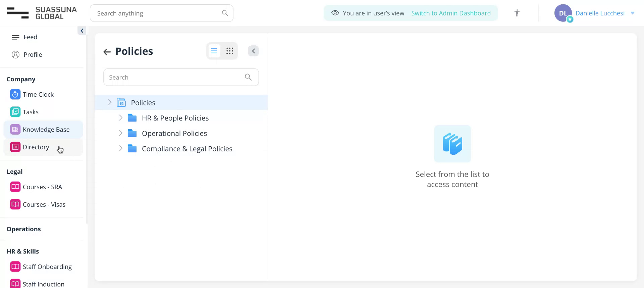Click the magnifier in the top search bar
644x288 pixels.
tap(225, 13)
